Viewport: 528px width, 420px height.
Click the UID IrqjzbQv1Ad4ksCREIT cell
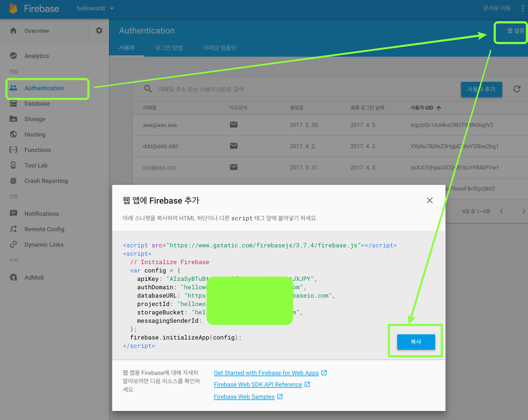(x=452, y=125)
